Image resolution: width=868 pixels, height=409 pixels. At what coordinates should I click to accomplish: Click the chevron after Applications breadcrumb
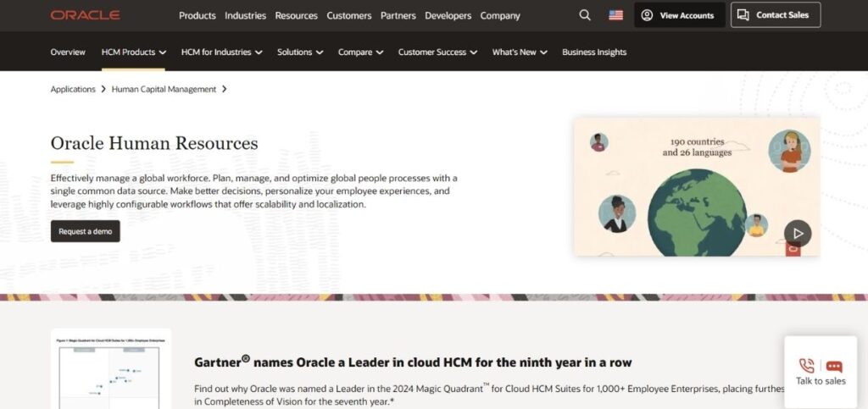103,89
